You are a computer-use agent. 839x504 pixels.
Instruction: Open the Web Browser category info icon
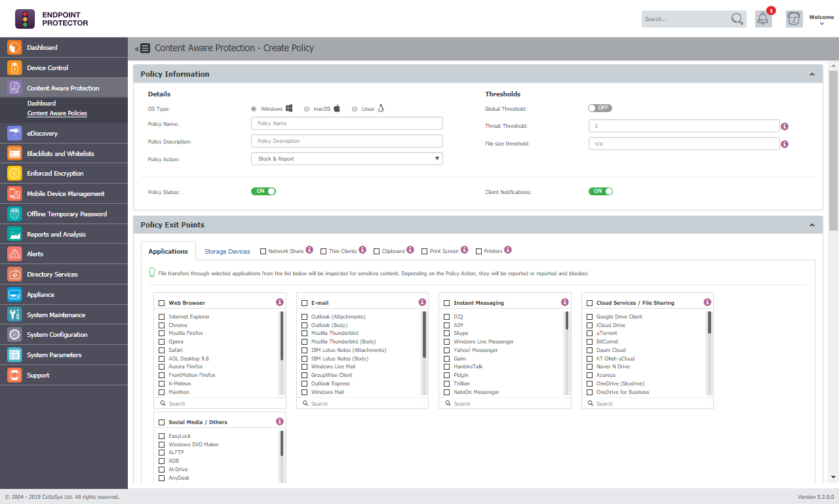click(x=280, y=302)
